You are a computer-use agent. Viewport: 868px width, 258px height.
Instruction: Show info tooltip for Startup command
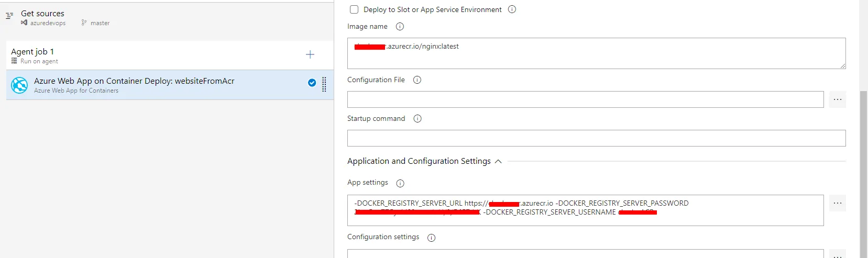[x=417, y=119]
